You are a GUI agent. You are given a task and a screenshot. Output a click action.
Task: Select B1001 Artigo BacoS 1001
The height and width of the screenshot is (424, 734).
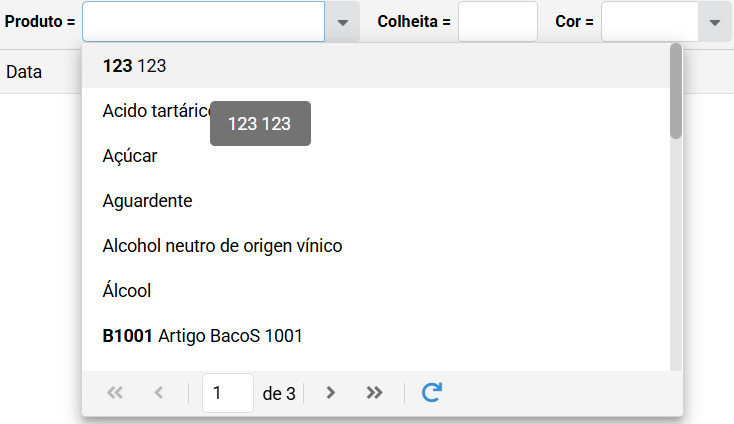375,336
